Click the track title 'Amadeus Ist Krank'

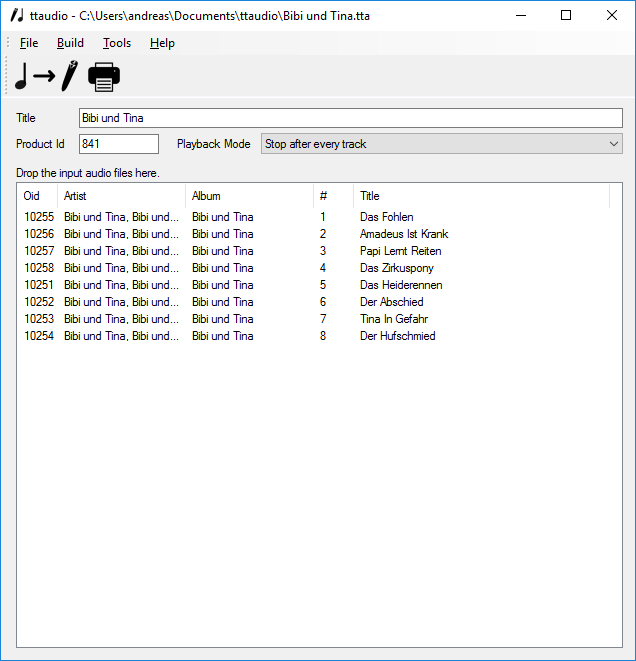404,234
